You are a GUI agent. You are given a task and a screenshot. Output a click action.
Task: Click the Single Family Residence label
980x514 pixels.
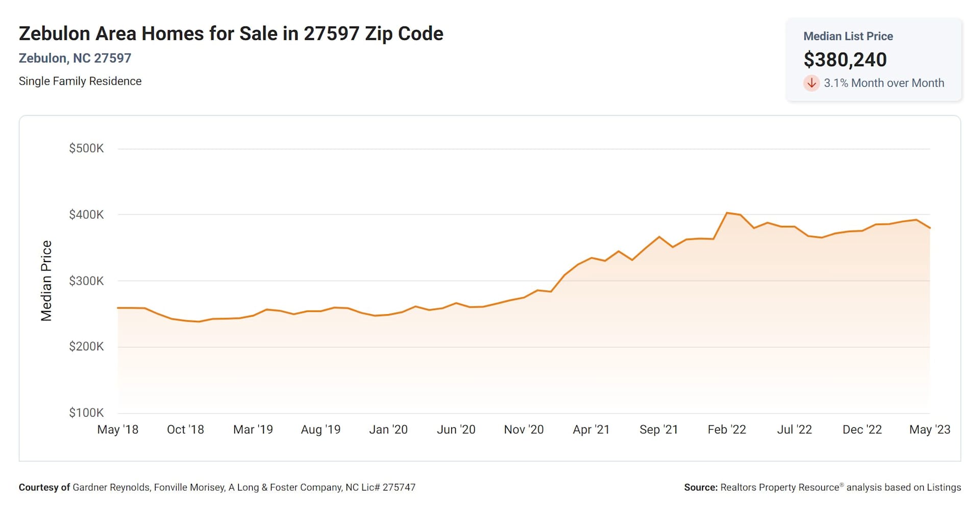[80, 81]
